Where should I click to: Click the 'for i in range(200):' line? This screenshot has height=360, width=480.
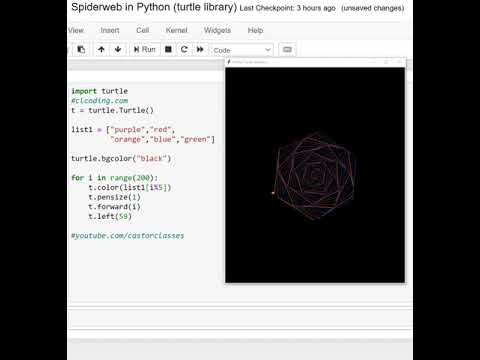[115, 178]
